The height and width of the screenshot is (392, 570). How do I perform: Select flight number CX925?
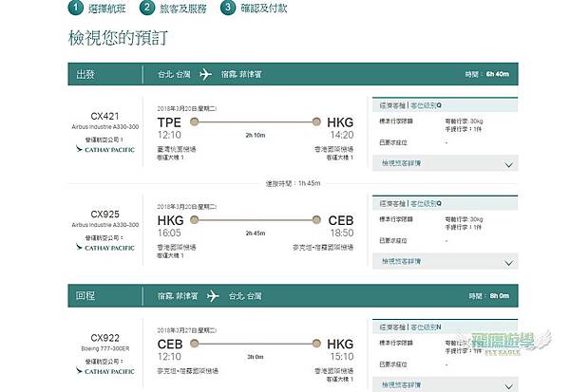point(104,214)
